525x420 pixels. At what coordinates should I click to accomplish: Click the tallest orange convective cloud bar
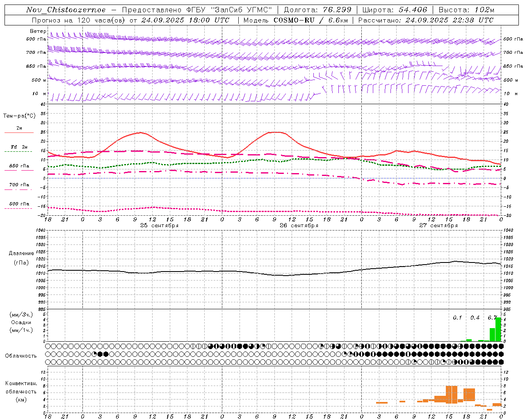coord(452,395)
